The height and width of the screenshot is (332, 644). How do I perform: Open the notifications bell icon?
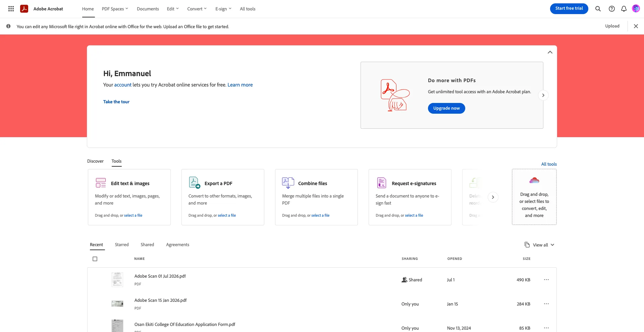624,9
